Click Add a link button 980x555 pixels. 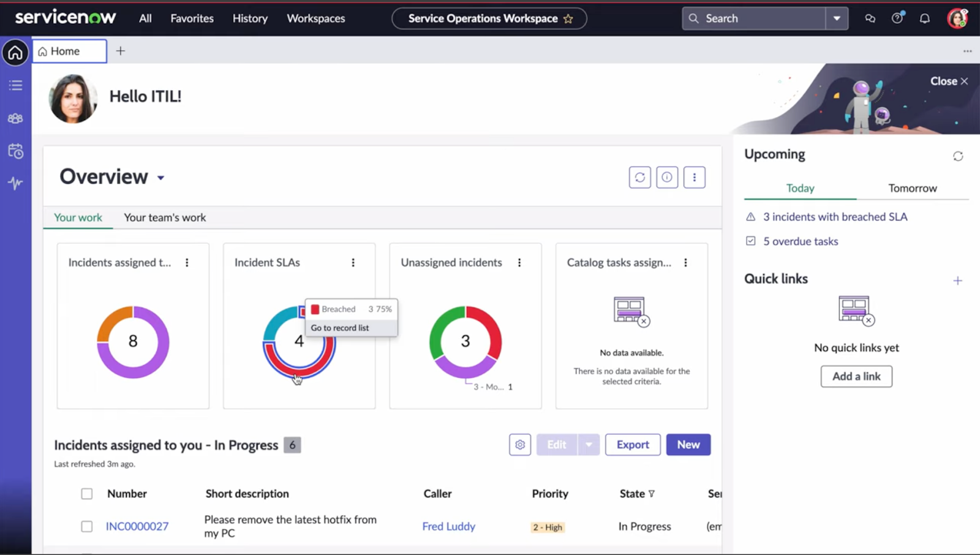[856, 376]
